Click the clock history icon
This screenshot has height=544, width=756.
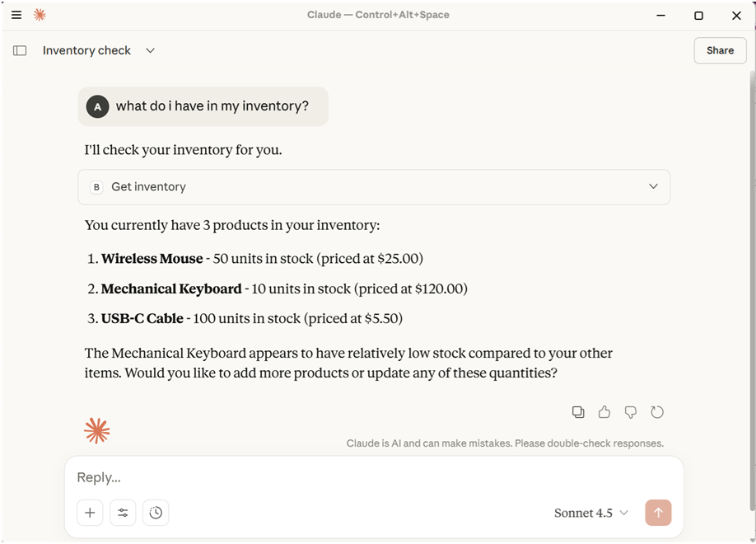tap(156, 513)
